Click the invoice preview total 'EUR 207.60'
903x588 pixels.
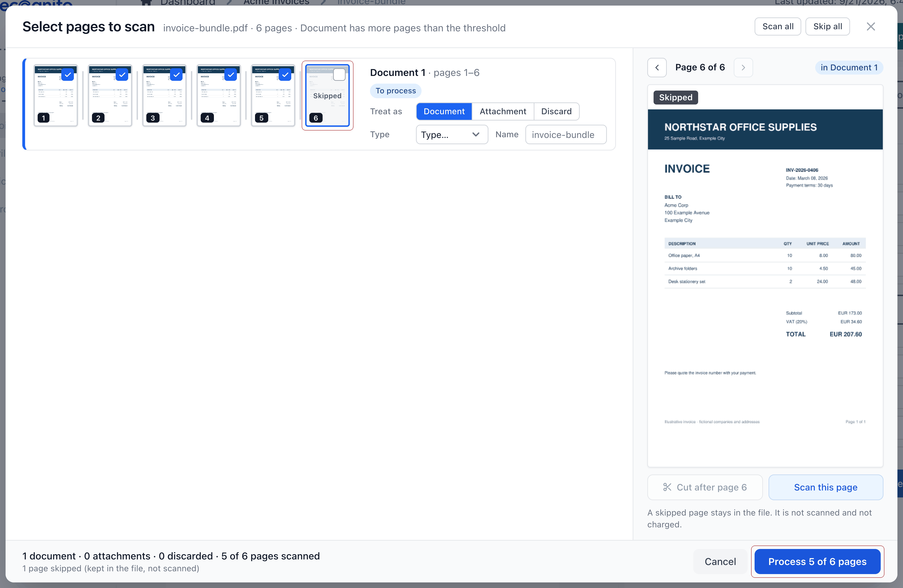[x=846, y=334]
